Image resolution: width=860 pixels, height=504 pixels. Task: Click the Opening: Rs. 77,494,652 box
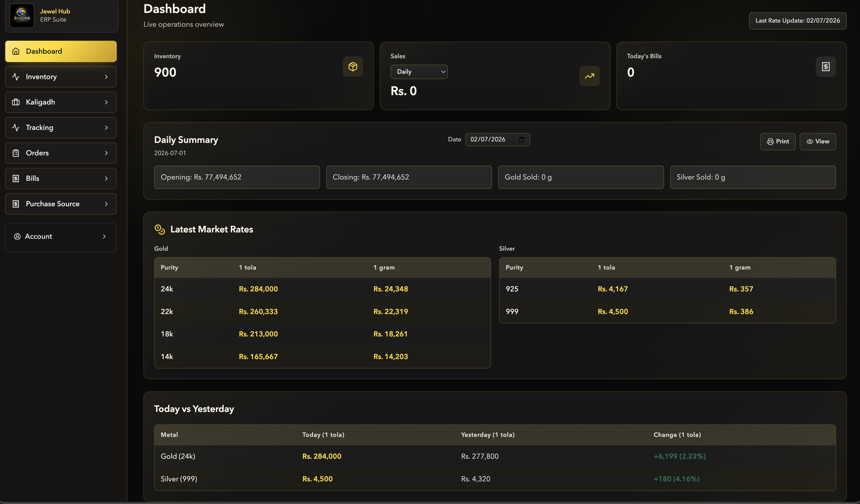pyautogui.click(x=237, y=177)
